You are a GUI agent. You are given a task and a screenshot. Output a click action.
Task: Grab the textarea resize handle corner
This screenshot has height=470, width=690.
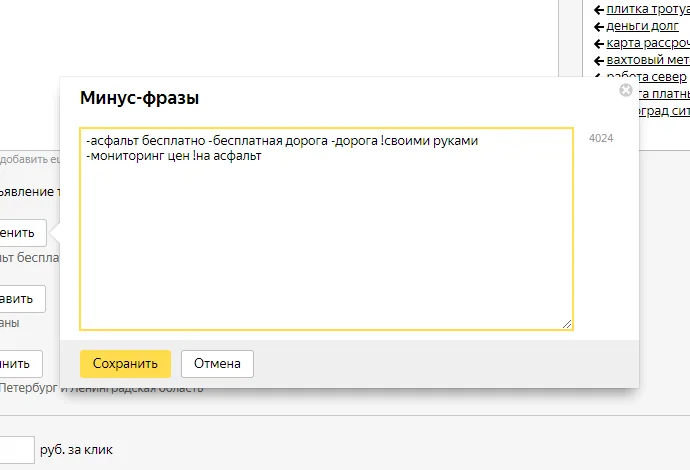[567, 324]
